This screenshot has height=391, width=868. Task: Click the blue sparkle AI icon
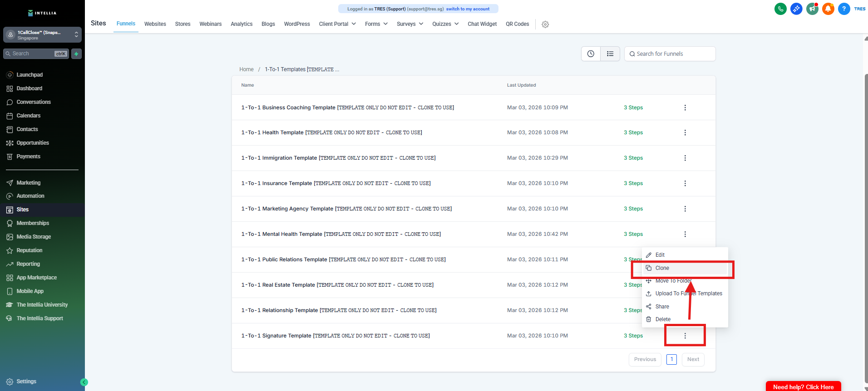[796, 9]
